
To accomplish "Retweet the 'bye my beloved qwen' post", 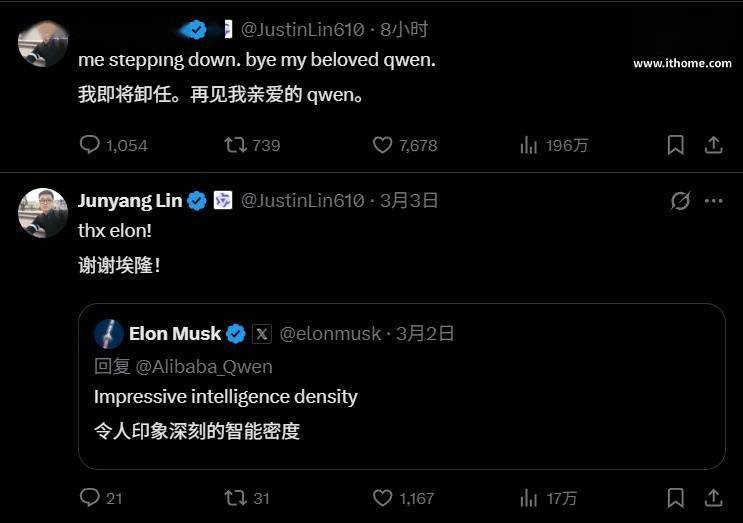I will click(x=235, y=145).
